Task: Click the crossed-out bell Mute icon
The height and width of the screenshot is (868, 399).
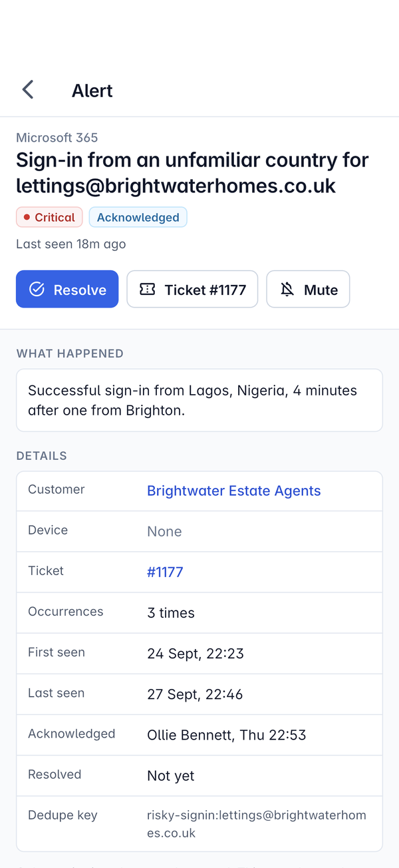Action: click(287, 289)
